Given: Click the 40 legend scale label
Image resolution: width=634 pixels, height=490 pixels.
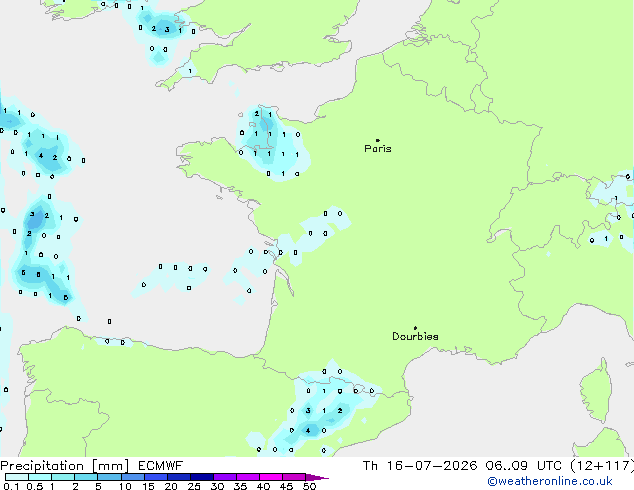Looking at the screenshot, I should click(263, 486).
